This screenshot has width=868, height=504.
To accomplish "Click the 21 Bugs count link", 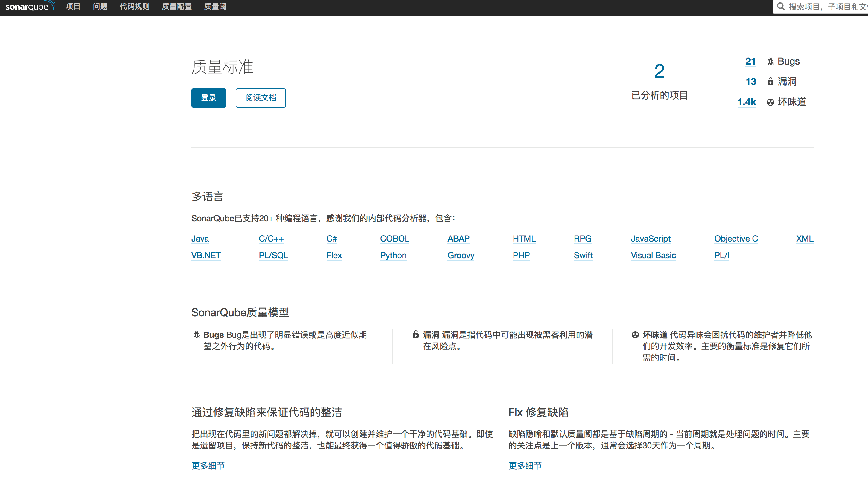I will (750, 62).
